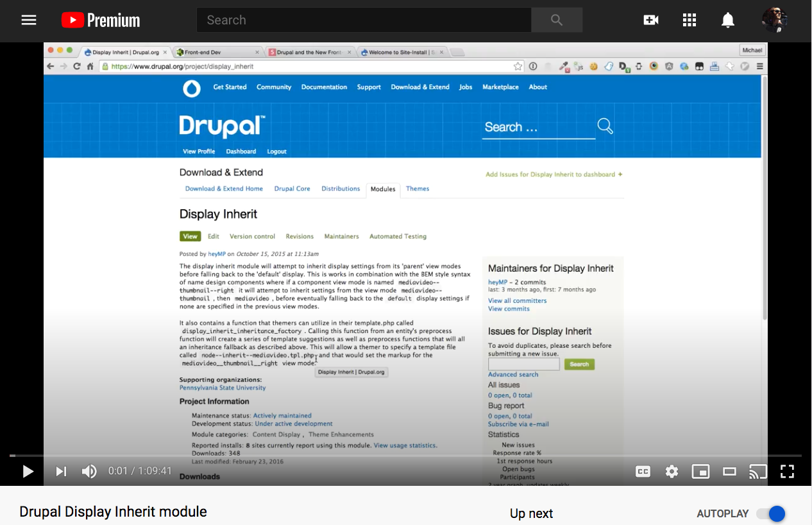Screen dimensions: 812x525
Task: Click the Michael profile button in Chrome
Action: (x=752, y=50)
